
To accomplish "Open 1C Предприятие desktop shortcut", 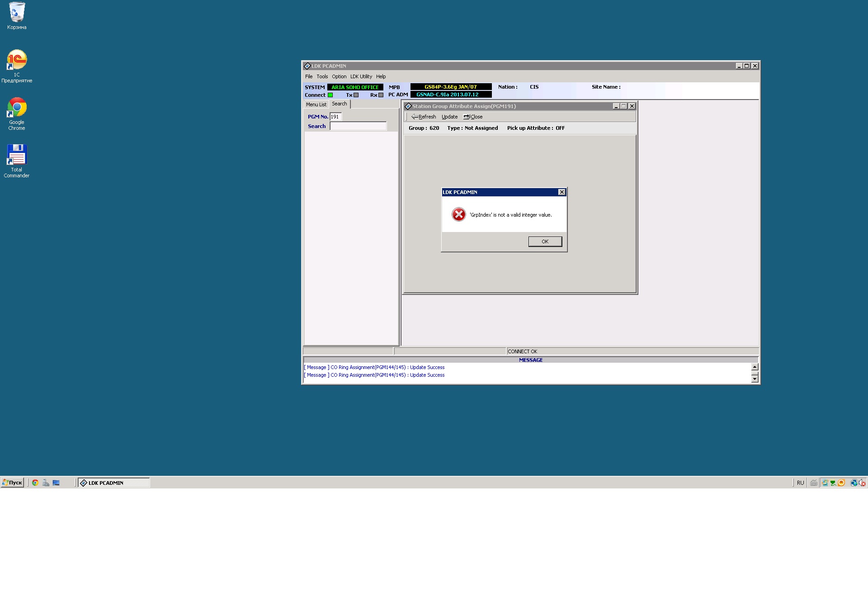I will tap(17, 60).
